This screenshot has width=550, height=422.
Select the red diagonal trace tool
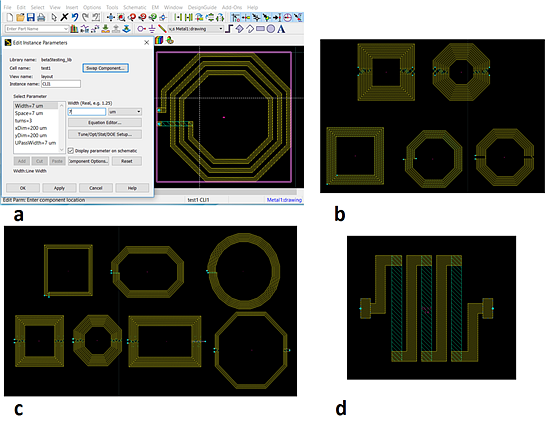tap(162, 29)
